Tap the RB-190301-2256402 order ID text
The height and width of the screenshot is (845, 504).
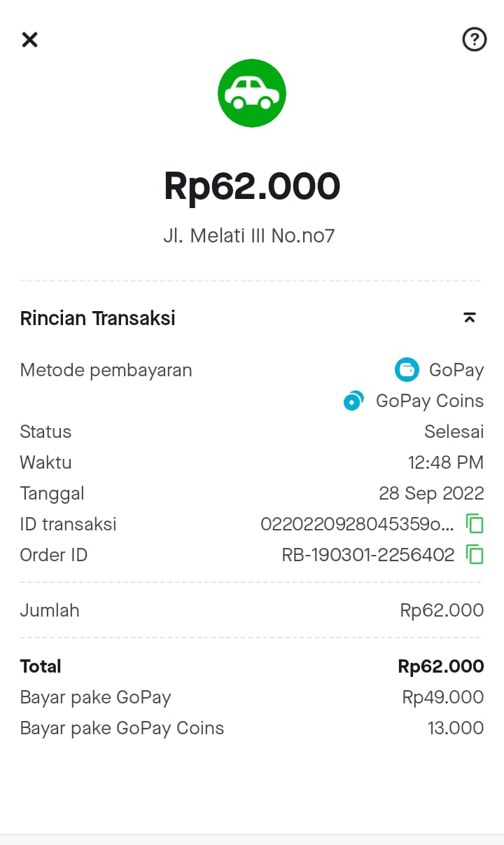pyautogui.click(x=368, y=555)
